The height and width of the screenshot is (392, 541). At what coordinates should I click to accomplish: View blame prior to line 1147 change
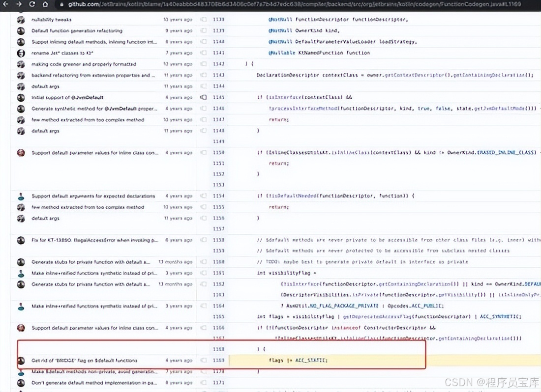(x=204, y=119)
